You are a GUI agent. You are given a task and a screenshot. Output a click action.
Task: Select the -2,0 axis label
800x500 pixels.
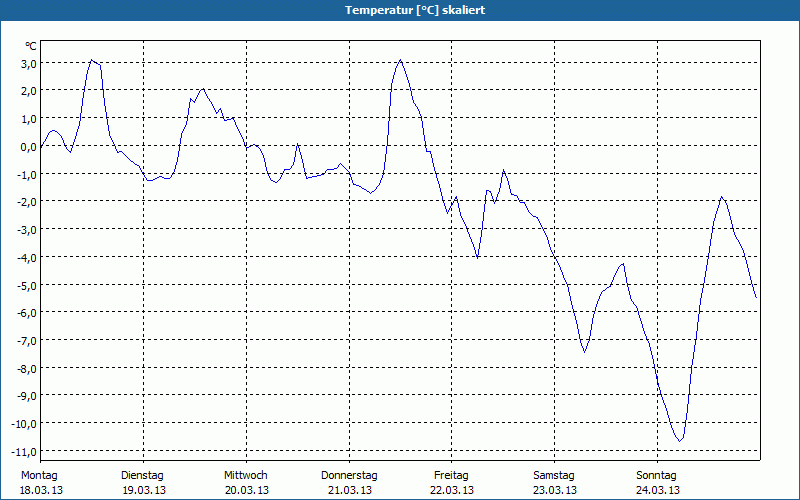pos(27,202)
